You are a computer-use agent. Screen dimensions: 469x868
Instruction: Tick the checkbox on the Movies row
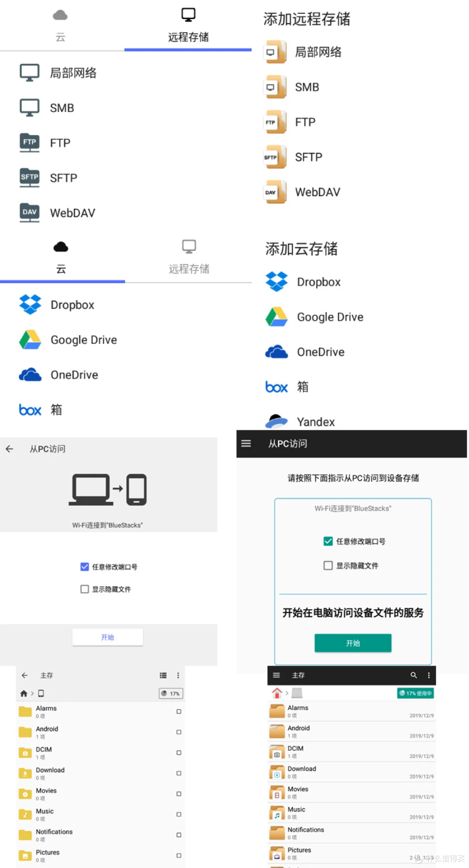[179, 794]
